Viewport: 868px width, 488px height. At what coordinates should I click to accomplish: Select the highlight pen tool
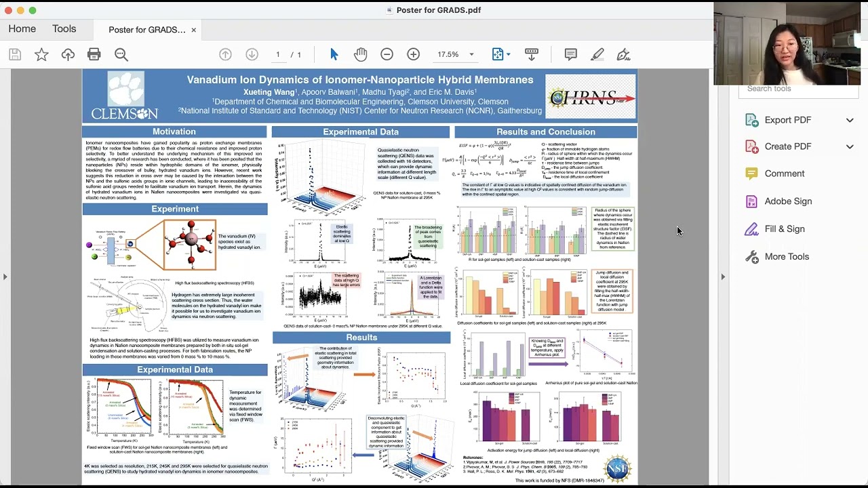597,54
